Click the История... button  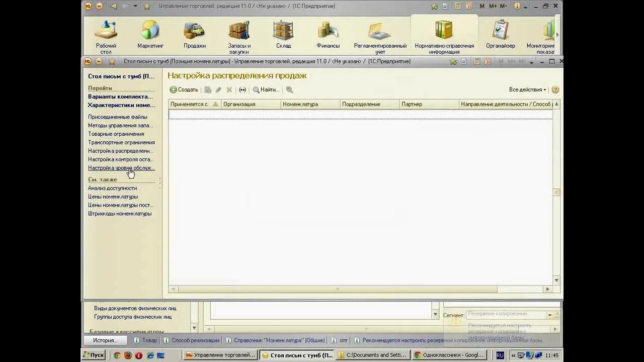pos(105,340)
